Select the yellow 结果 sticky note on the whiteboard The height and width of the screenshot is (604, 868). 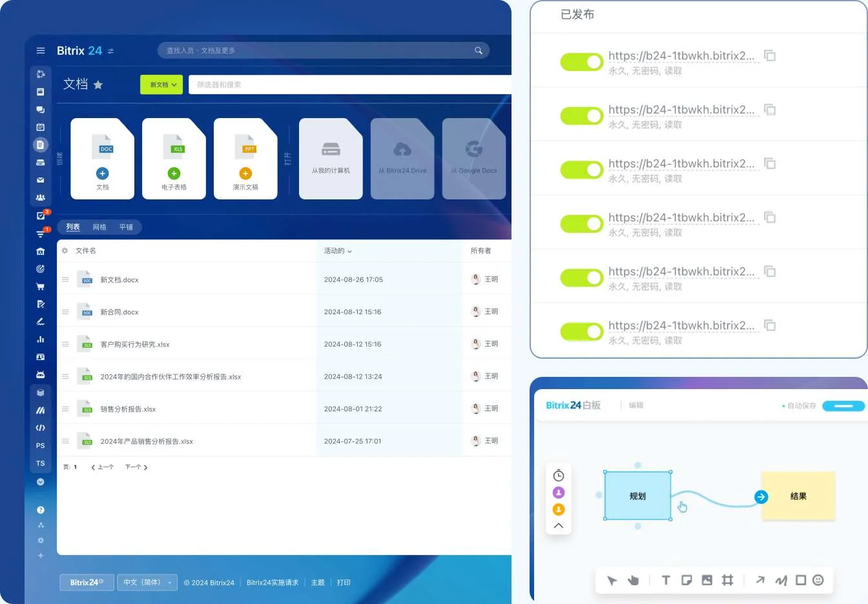pyautogui.click(x=798, y=496)
